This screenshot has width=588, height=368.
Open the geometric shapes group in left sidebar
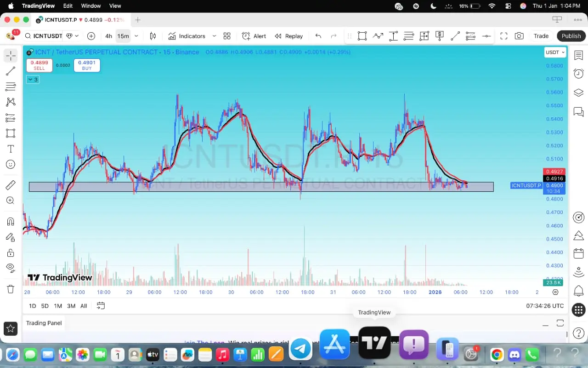11,133
